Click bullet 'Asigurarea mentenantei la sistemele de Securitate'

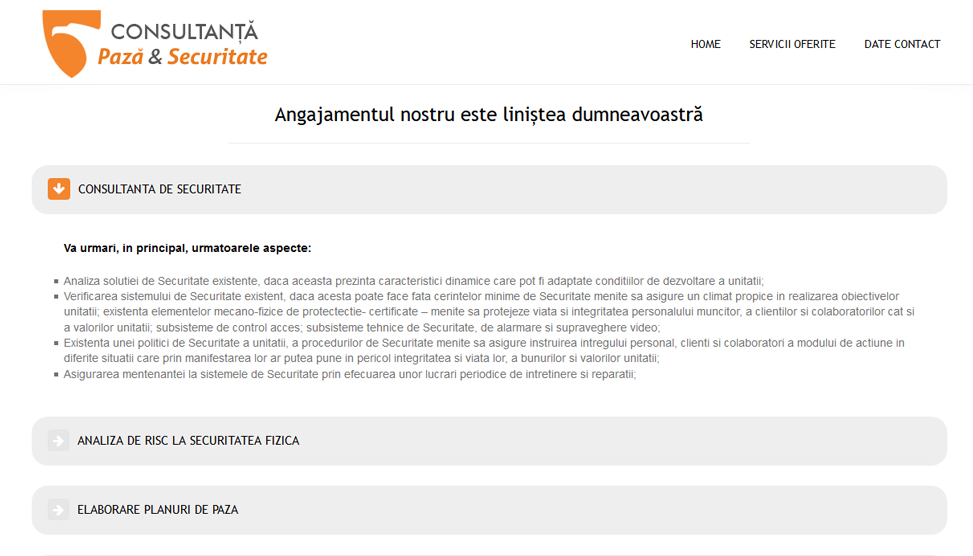(350, 374)
